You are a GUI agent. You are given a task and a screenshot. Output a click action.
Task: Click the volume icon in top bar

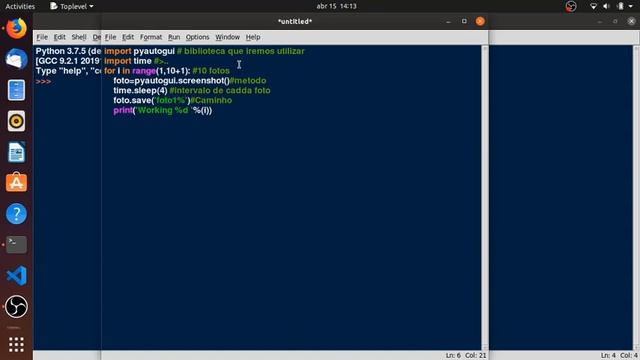pyautogui.click(x=606, y=6)
